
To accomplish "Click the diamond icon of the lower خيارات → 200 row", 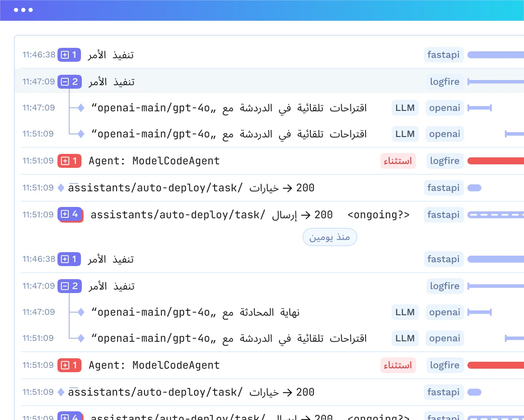I will click(x=61, y=392).
